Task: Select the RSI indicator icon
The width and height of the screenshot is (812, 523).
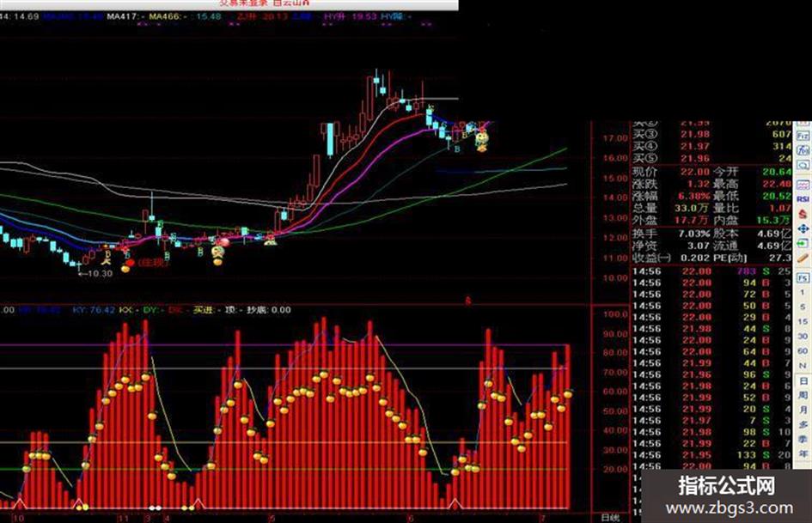Action: click(x=803, y=199)
